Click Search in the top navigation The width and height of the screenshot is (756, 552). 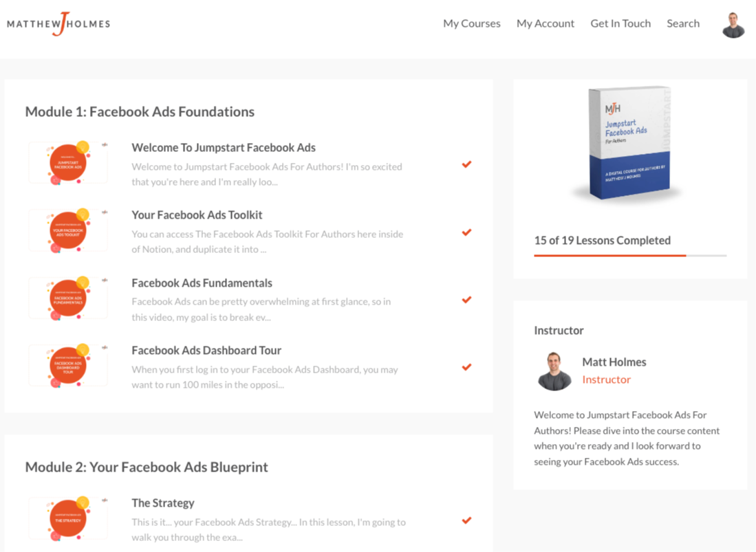pos(682,23)
